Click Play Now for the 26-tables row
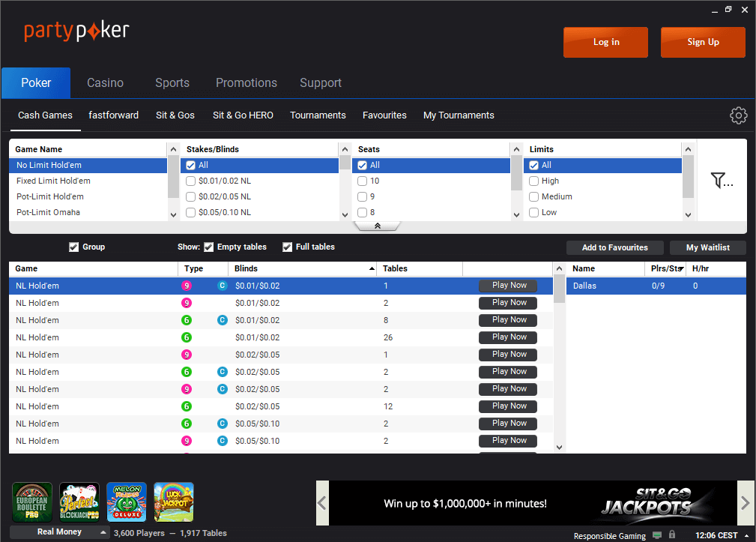756x542 pixels. click(508, 337)
